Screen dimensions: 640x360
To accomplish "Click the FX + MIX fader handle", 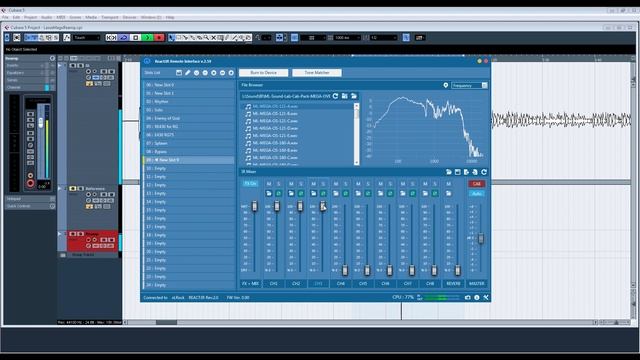I will tap(255, 206).
